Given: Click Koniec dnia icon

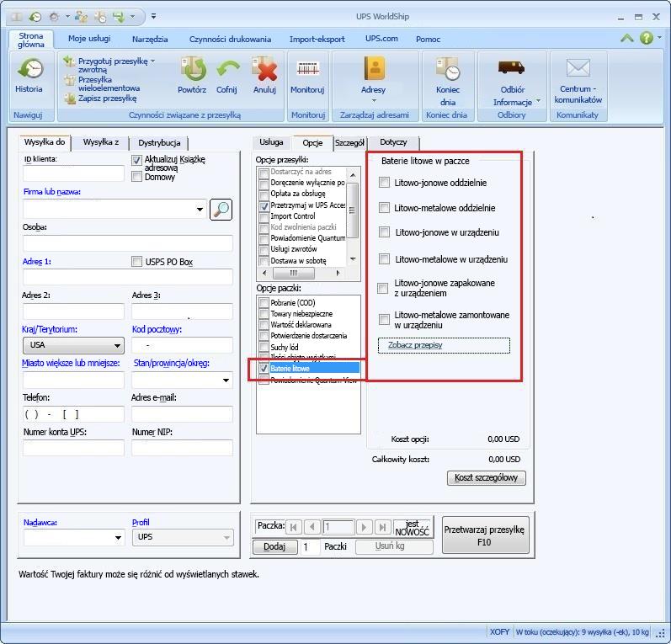Looking at the screenshot, I should (x=448, y=69).
